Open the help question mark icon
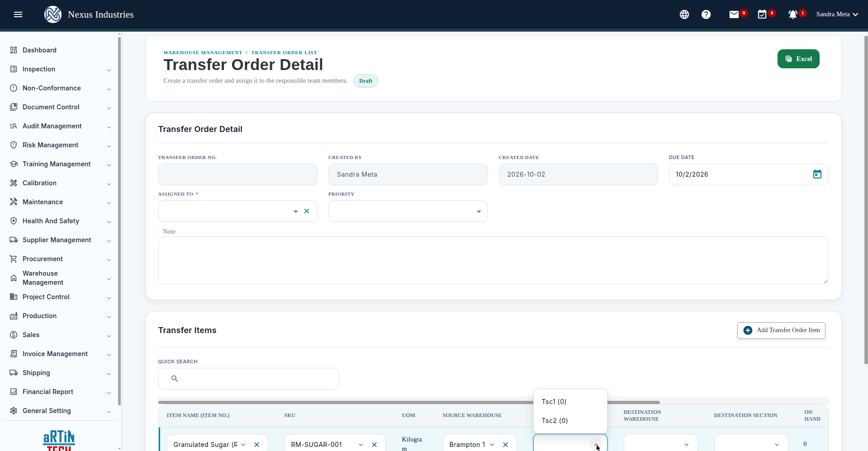 point(706,14)
